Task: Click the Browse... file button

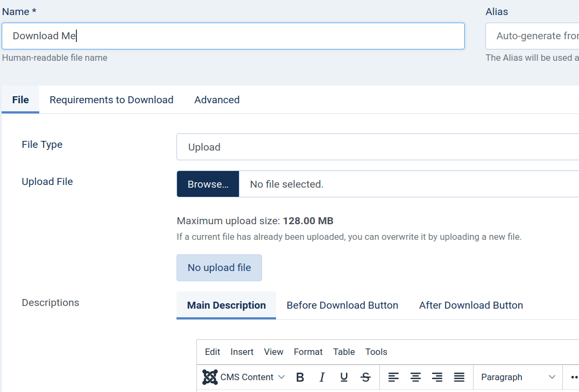Action: coord(208,184)
